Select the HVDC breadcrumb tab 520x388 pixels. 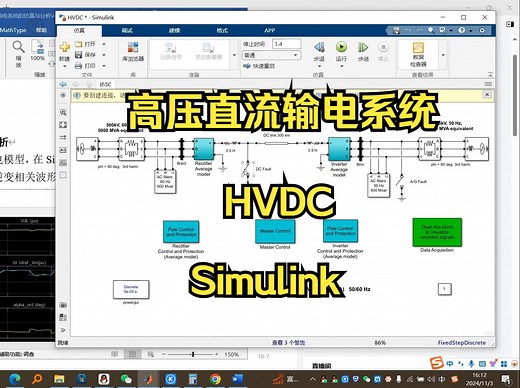tap(105, 84)
